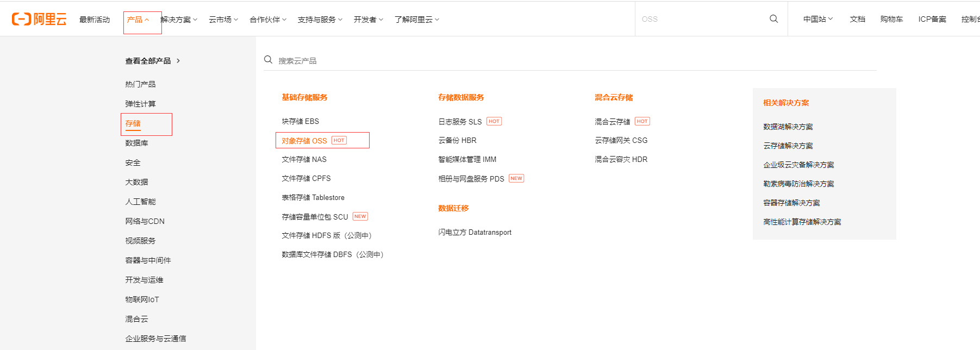Open 数据湖解决方案 link
This screenshot has height=350, width=980.
[x=788, y=127]
